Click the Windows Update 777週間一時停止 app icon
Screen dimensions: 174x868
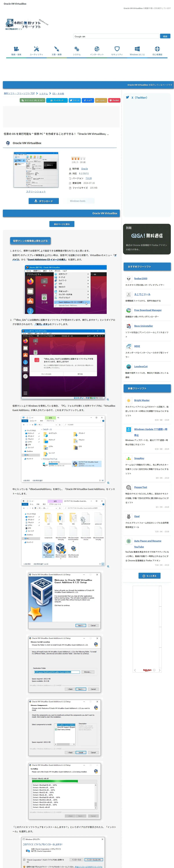click(129, 430)
